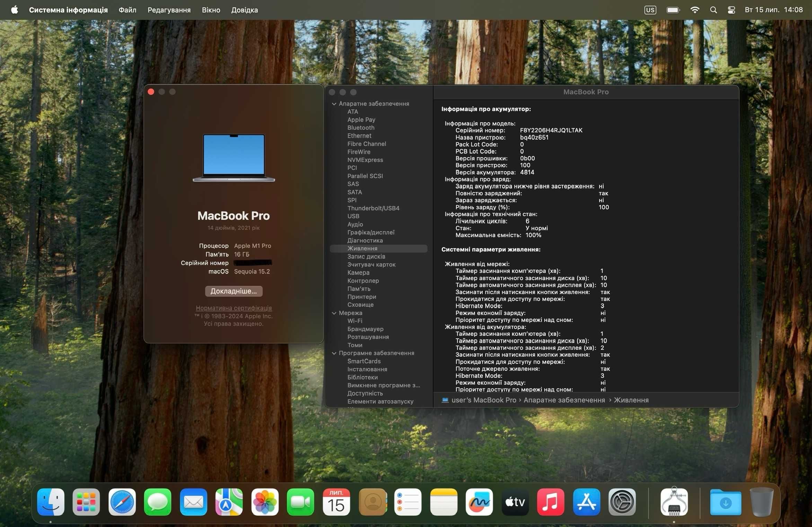Open Messages app in Dock
The image size is (812, 527).
click(x=158, y=502)
